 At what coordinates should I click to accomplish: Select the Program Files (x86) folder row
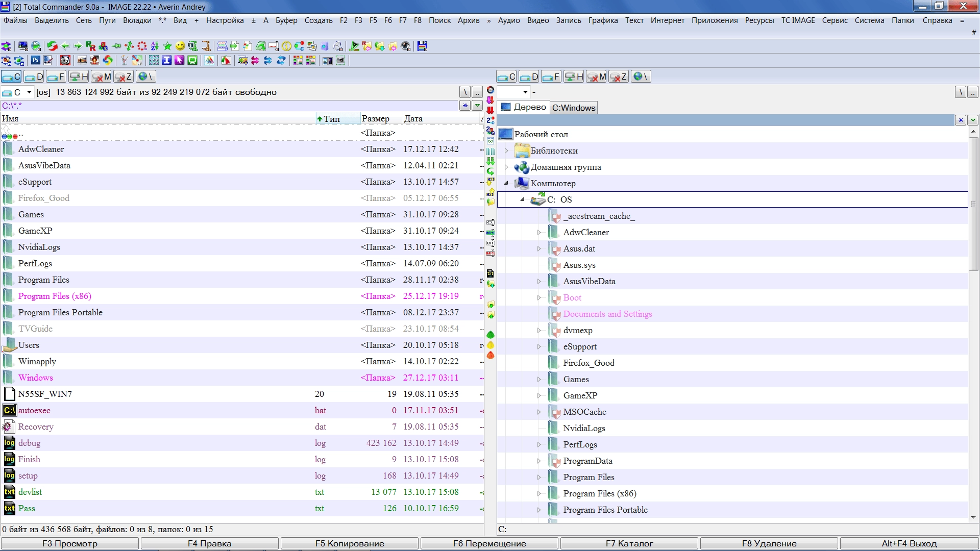(242, 296)
